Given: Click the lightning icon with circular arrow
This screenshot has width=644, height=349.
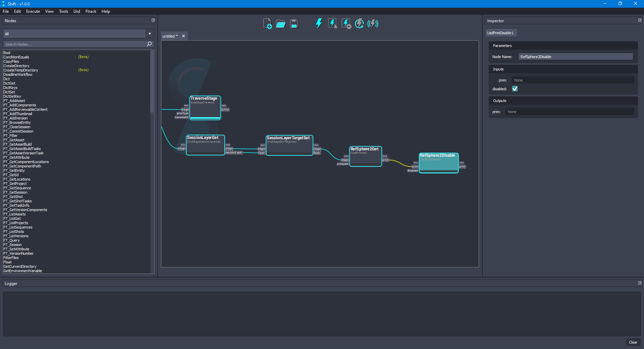Looking at the screenshot, I should pyautogui.click(x=359, y=23).
